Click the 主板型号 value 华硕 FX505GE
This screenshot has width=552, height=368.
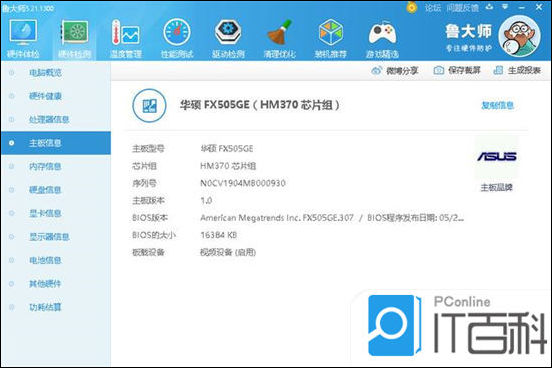pos(227,149)
